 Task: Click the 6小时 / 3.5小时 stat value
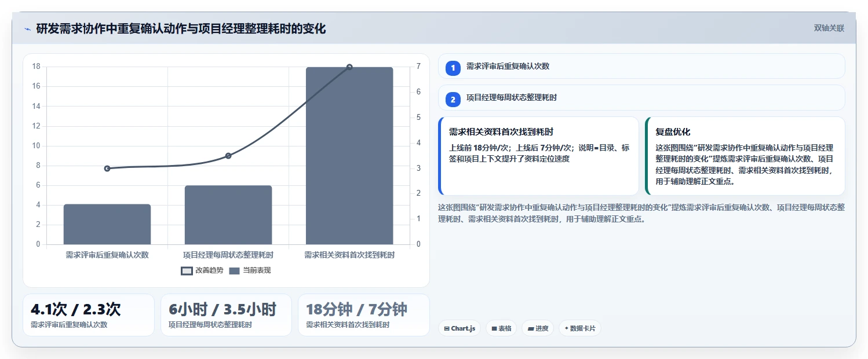tap(223, 309)
